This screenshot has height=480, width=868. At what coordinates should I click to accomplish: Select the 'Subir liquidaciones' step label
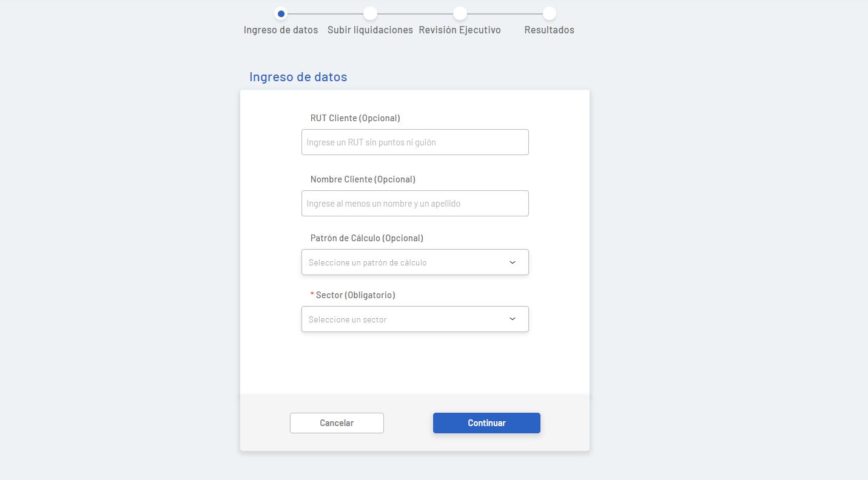[370, 30]
